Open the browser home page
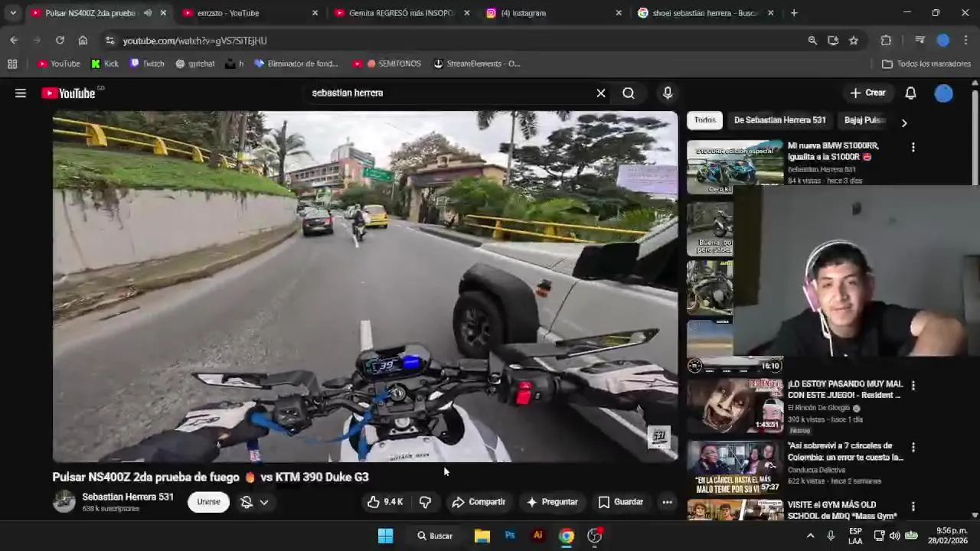This screenshot has width=980, height=551. click(83, 41)
